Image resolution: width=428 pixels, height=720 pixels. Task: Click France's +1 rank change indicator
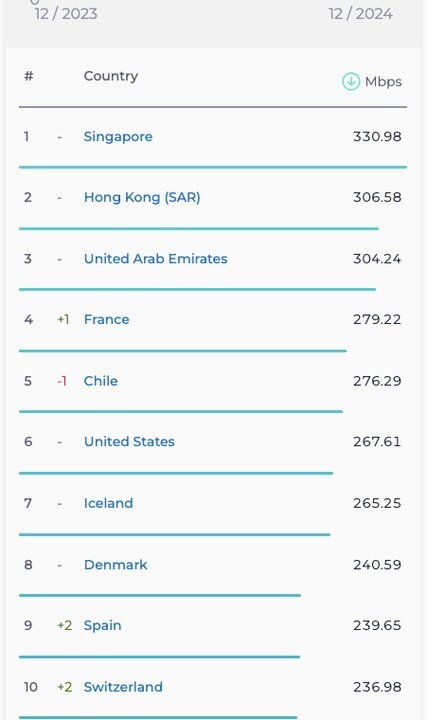[x=63, y=320]
